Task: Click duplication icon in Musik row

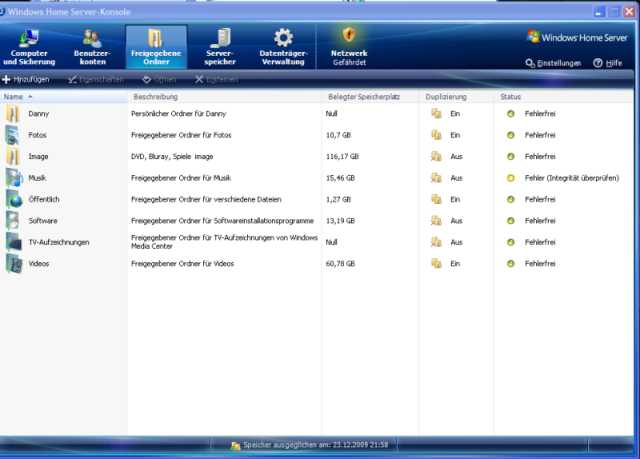Action: tap(436, 178)
